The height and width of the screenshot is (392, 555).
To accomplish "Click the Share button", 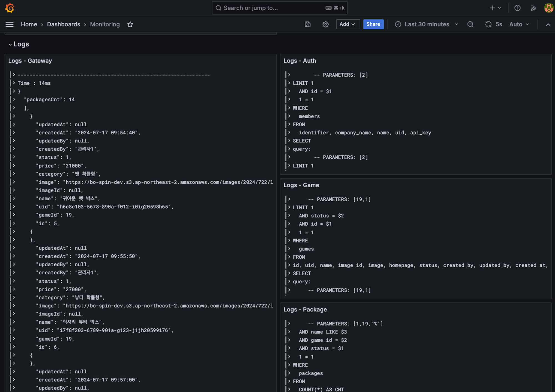I will click(x=373, y=24).
